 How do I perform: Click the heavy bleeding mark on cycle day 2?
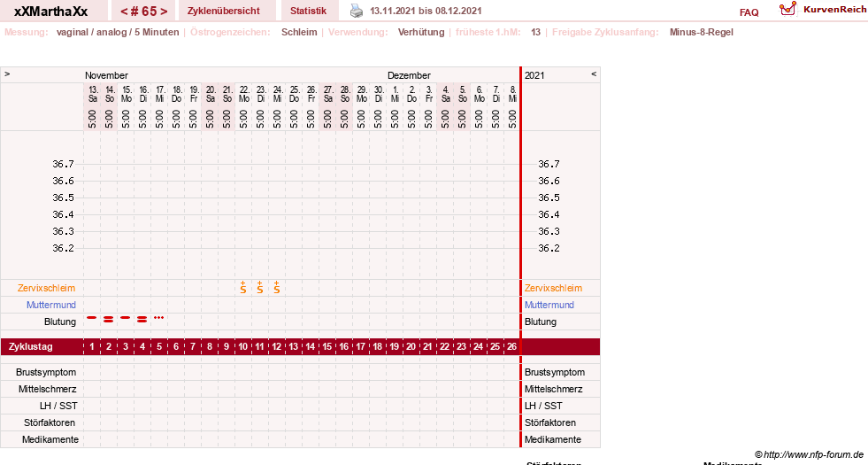tap(109, 319)
